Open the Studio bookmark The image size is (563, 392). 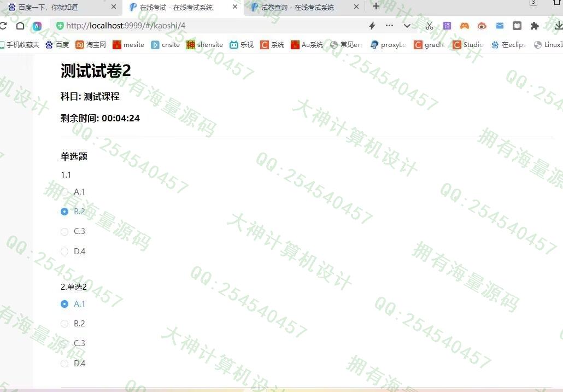468,44
